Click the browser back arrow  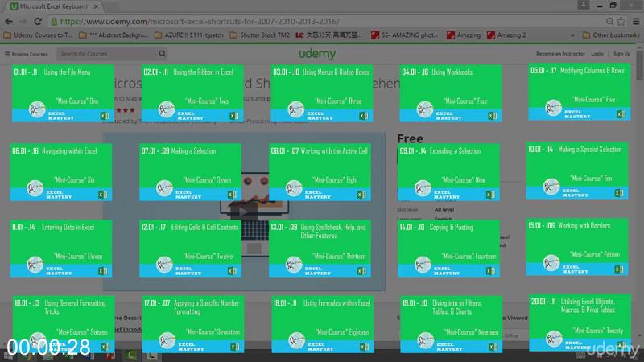pos(9,22)
